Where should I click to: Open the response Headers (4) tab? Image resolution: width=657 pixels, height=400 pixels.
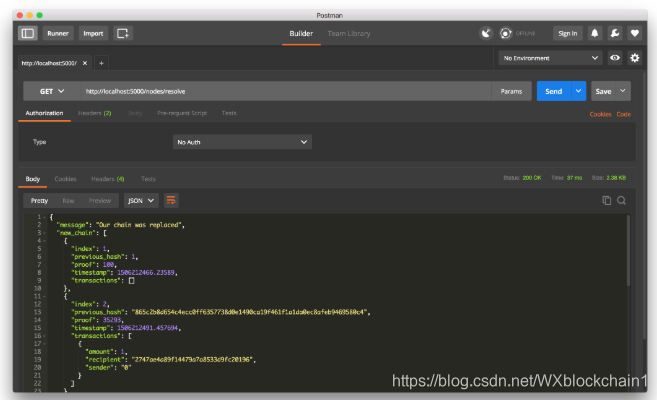108,179
